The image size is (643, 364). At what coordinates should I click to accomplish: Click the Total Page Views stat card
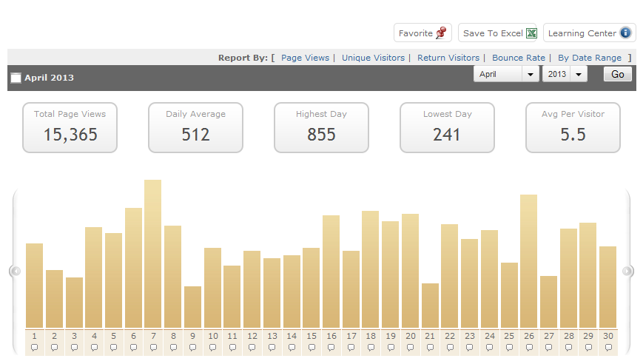coord(70,127)
